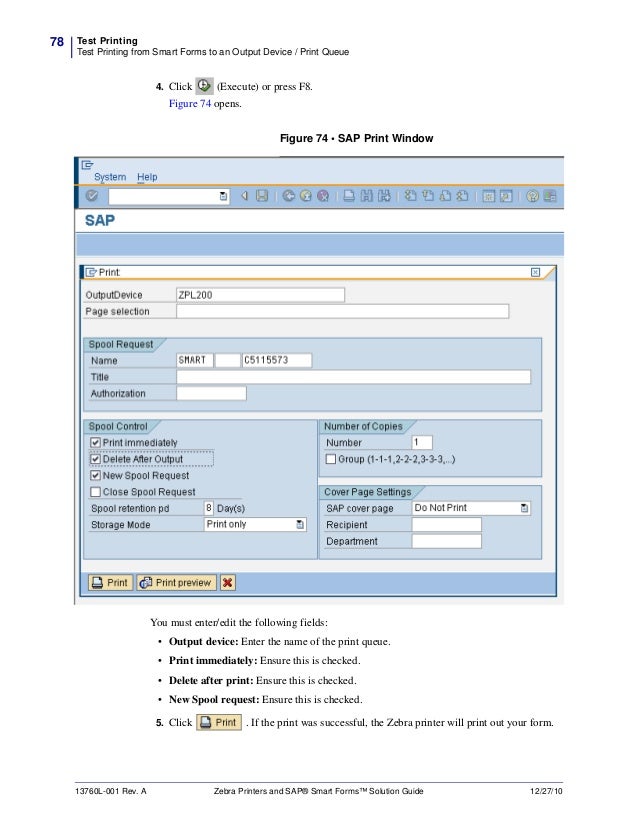Click the Number of copies field
Viewport: 638px width, 826px height.
422,442
